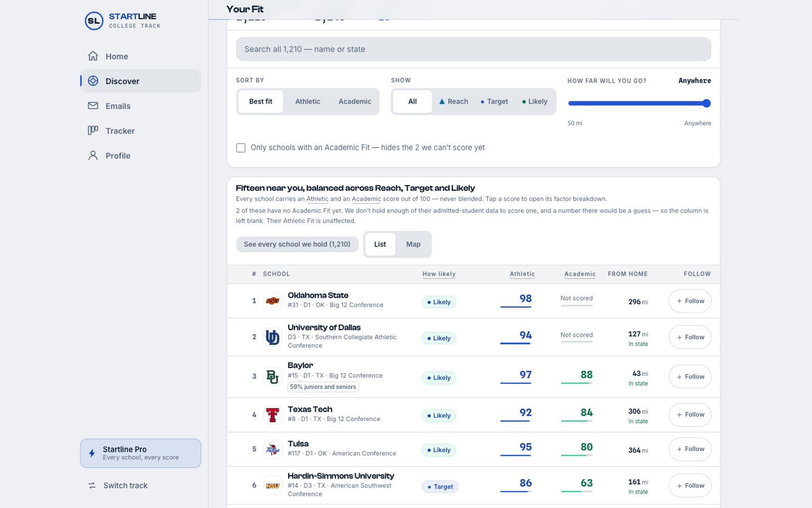Click Oklahoma State's Not scored label
Screen dimensions: 812x508
pos(577,298)
